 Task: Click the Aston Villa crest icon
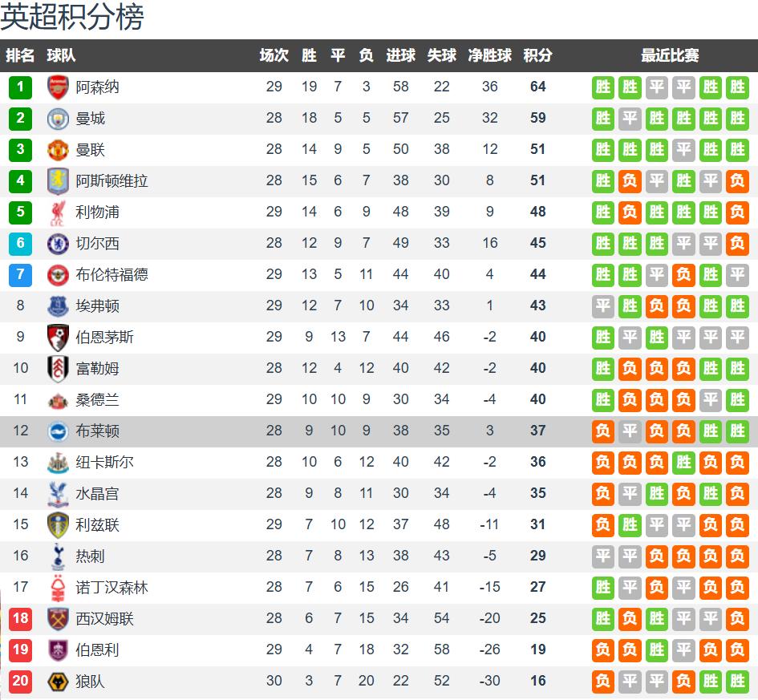(58, 180)
